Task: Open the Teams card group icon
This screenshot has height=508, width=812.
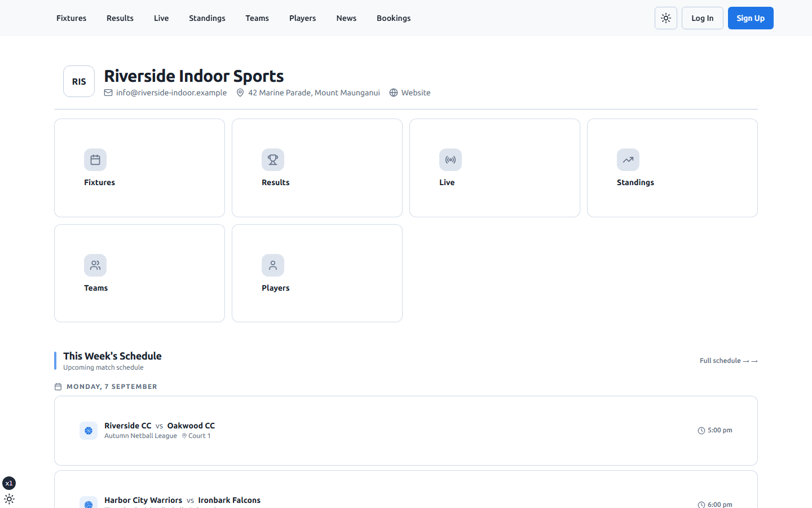Action: [x=95, y=265]
